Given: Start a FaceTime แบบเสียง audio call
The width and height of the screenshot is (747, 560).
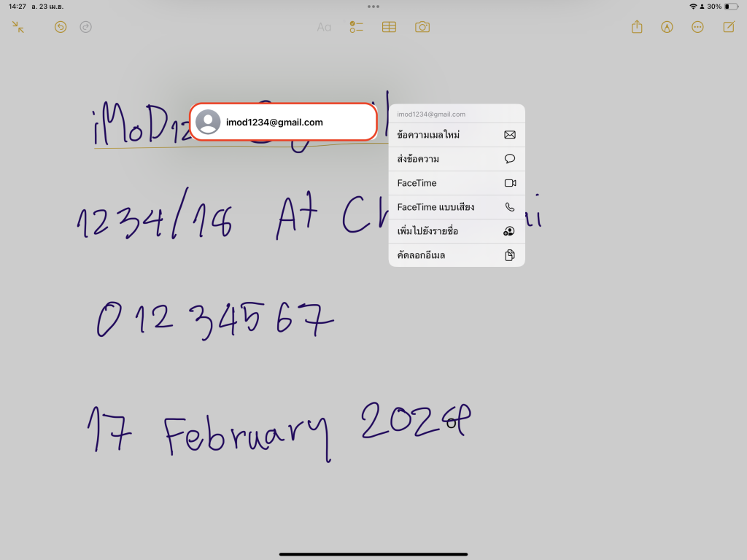Looking at the screenshot, I should click(x=456, y=207).
